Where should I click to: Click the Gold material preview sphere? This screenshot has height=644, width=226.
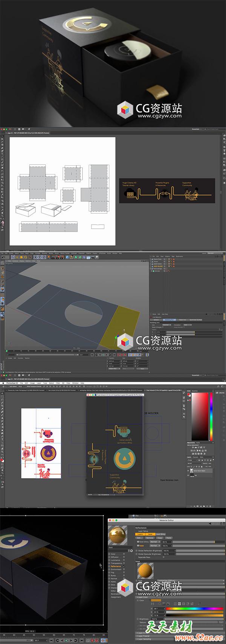[118, 535]
